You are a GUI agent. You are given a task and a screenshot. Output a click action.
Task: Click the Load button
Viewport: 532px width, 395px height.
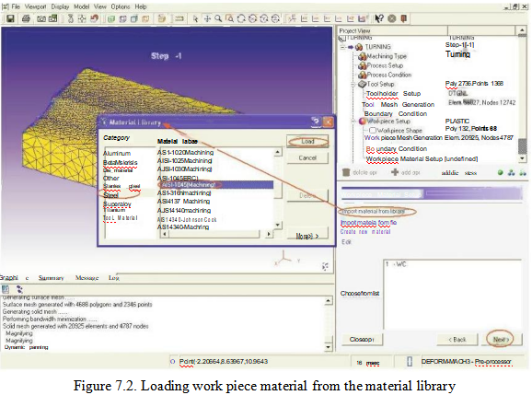coord(307,141)
